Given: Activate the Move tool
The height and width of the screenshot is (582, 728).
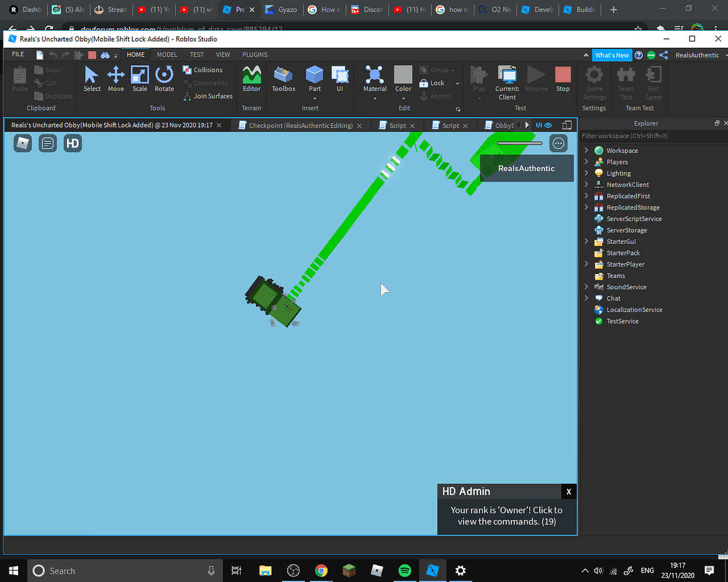Looking at the screenshot, I should coord(116,79).
